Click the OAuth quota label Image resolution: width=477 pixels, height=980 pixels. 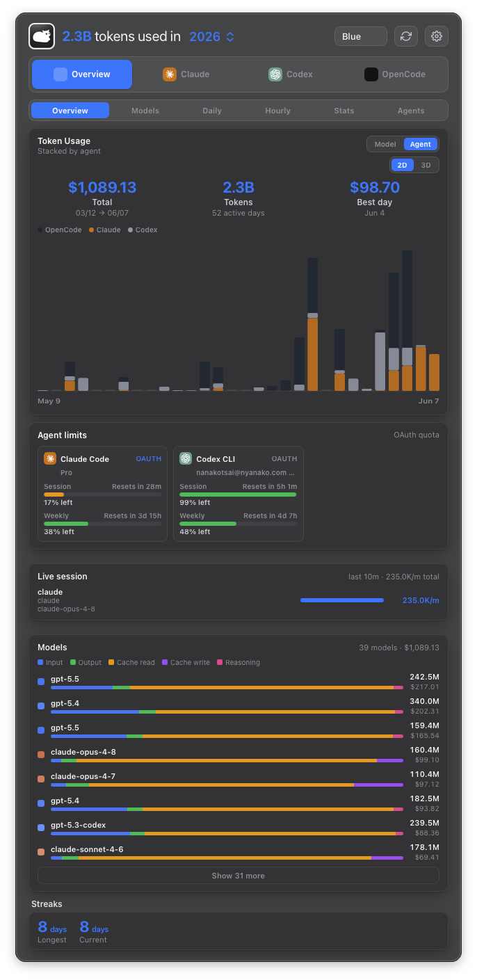[417, 435]
